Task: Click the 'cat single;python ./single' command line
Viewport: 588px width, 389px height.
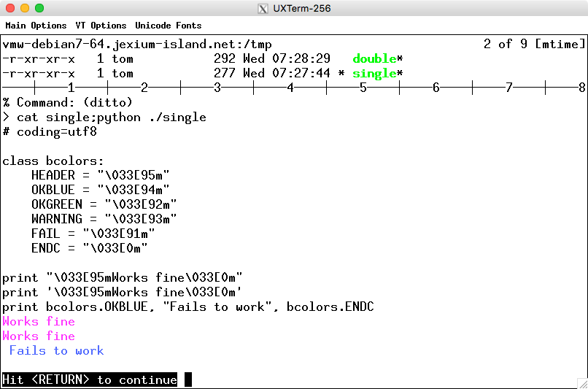Action: (x=104, y=118)
